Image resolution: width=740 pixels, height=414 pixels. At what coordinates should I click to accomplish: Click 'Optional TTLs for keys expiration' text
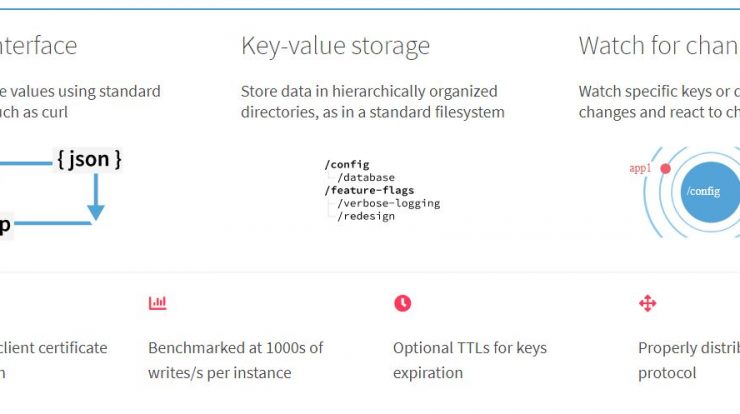click(x=470, y=360)
